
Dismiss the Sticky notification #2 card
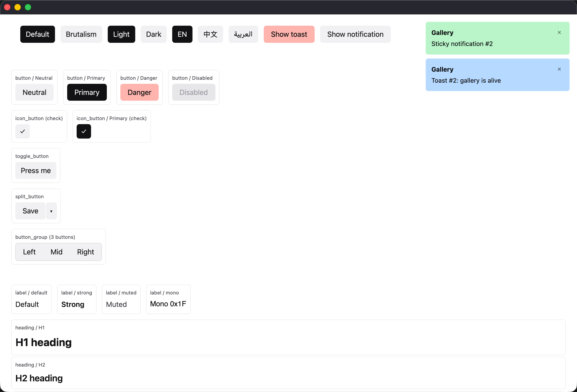[559, 32]
